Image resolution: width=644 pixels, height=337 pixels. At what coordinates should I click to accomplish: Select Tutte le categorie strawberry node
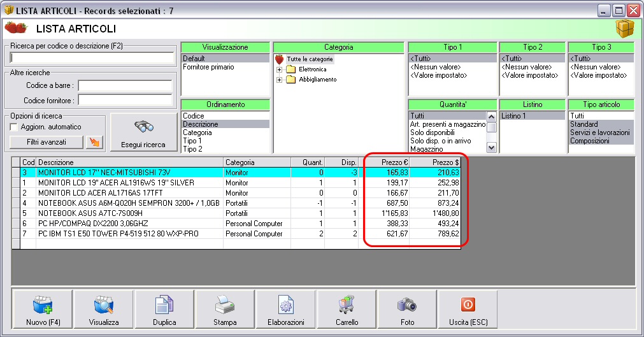click(x=304, y=59)
